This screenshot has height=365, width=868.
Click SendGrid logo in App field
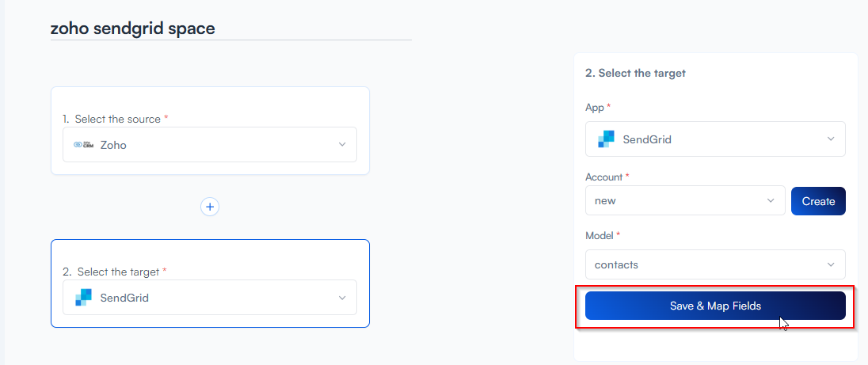606,139
